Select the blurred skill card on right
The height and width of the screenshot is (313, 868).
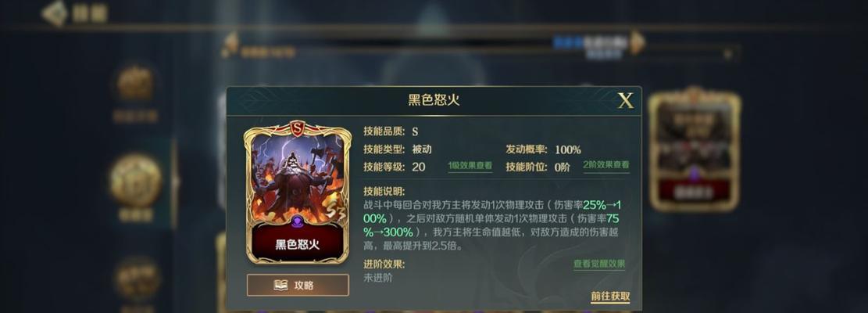(x=695, y=149)
